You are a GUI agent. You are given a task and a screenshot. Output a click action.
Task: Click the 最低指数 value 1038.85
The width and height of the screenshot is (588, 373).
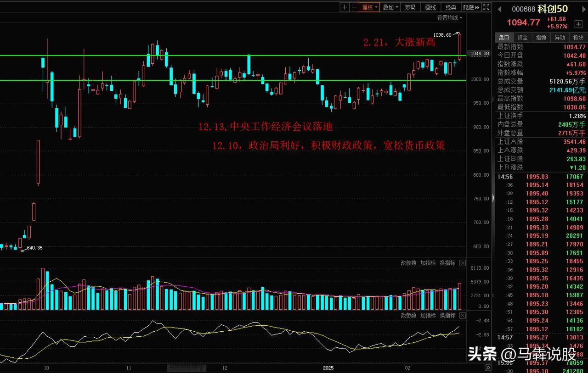pyautogui.click(x=575, y=107)
